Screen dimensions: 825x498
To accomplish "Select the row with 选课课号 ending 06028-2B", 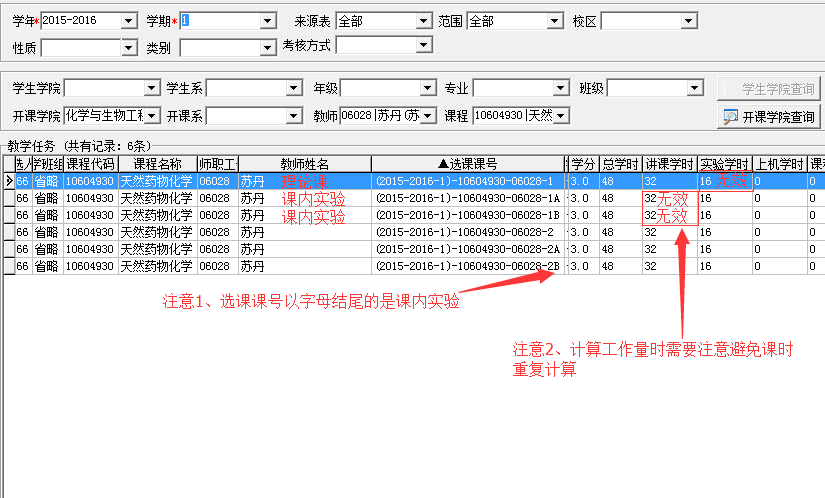I will pyautogui.click(x=467, y=266).
